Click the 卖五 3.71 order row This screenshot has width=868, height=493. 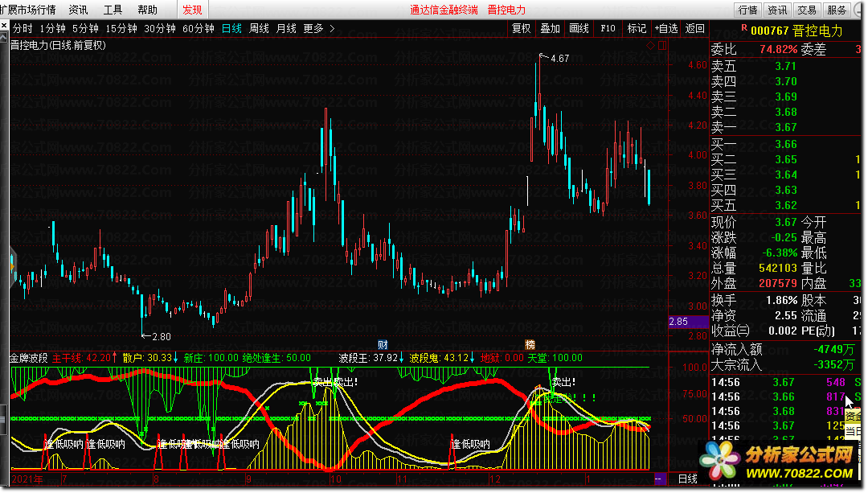(x=785, y=66)
